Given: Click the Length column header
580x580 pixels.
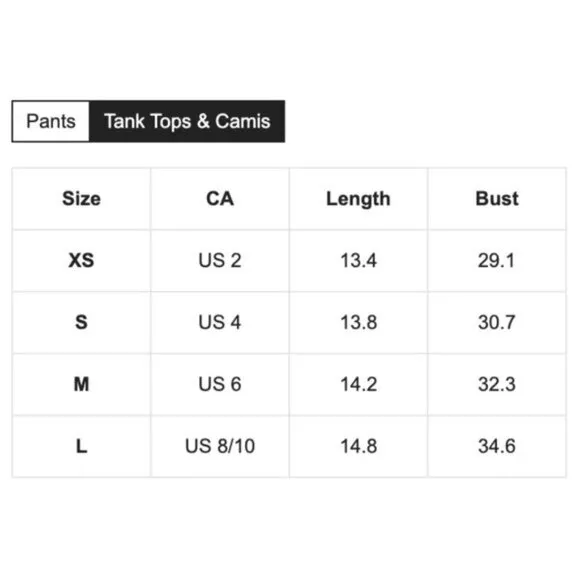Looking at the screenshot, I should (358, 199).
